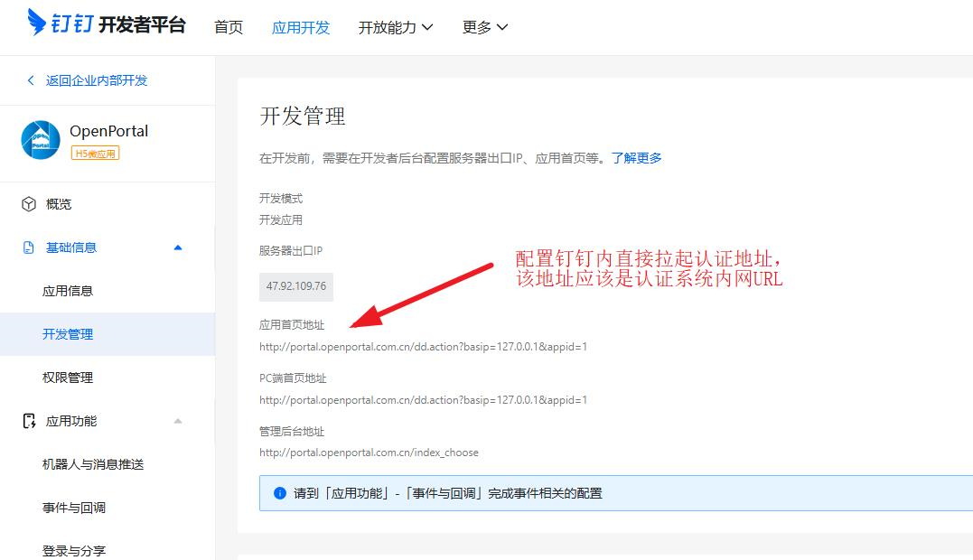Click the DingTalk developer platform logo
The image size is (973, 560).
pyautogui.click(x=106, y=23)
